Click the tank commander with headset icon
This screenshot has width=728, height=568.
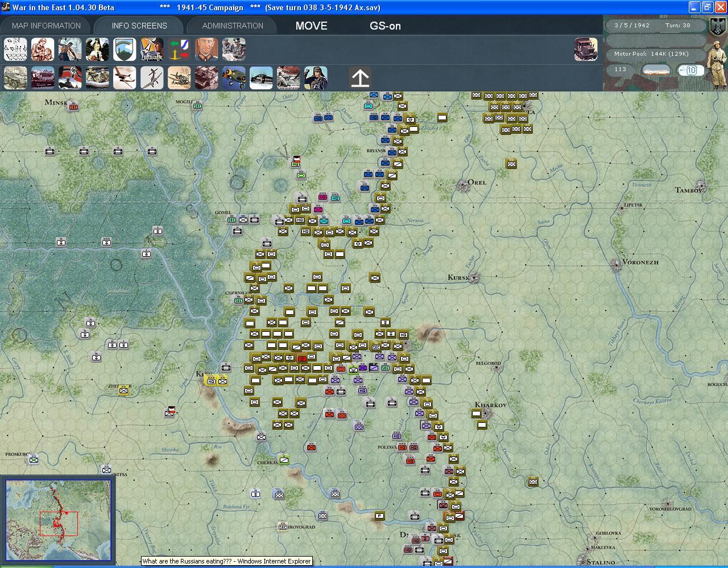(x=316, y=78)
